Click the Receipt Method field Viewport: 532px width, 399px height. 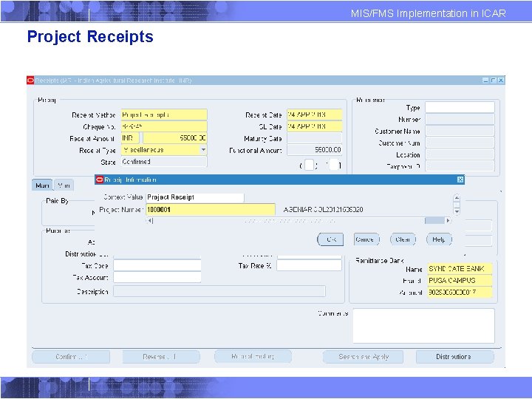164,115
